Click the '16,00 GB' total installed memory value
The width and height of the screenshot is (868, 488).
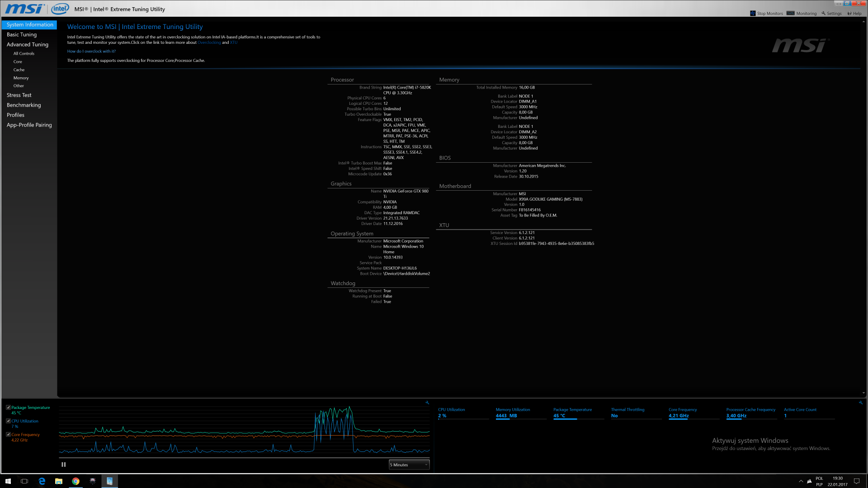point(527,88)
